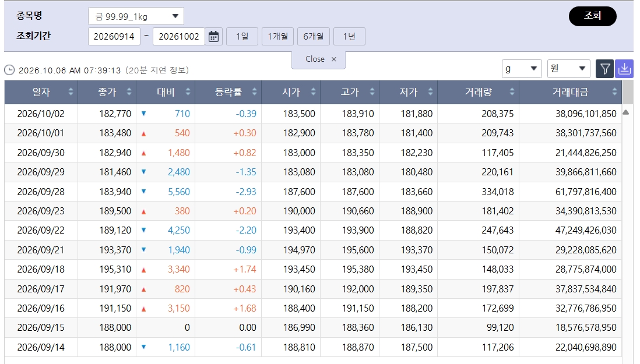Click the 일자 column header
Viewport: 640px width, 364px height.
[41, 91]
